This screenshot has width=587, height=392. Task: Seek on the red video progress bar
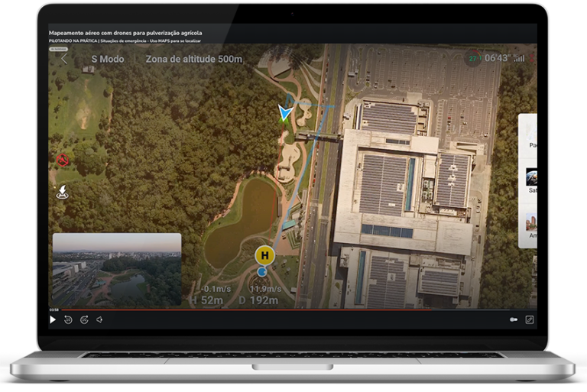point(246,310)
